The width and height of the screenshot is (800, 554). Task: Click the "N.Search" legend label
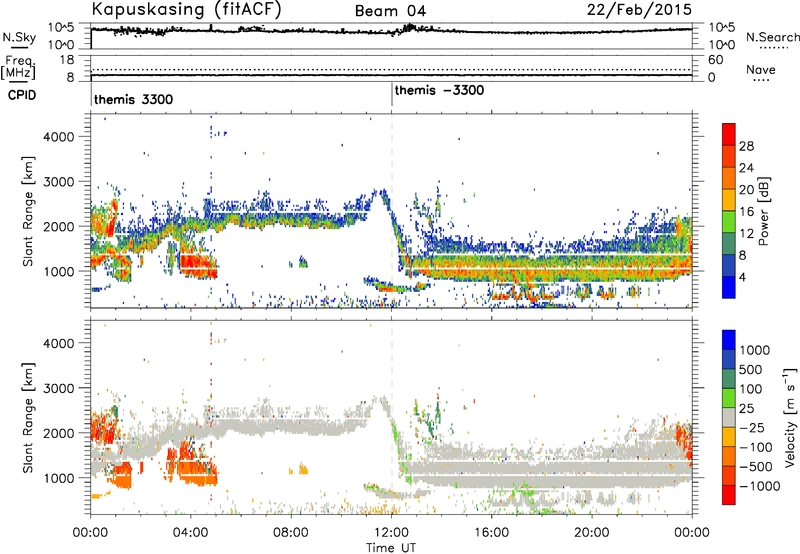pyautogui.click(x=772, y=37)
